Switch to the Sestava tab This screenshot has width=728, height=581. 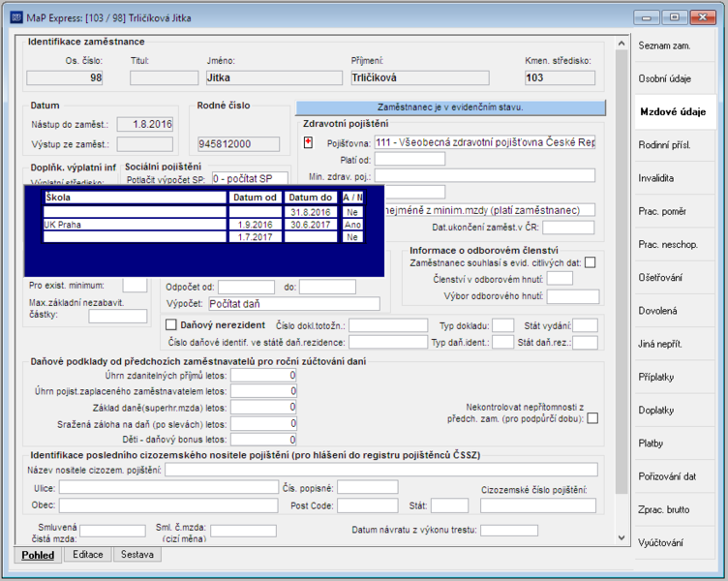(136, 555)
